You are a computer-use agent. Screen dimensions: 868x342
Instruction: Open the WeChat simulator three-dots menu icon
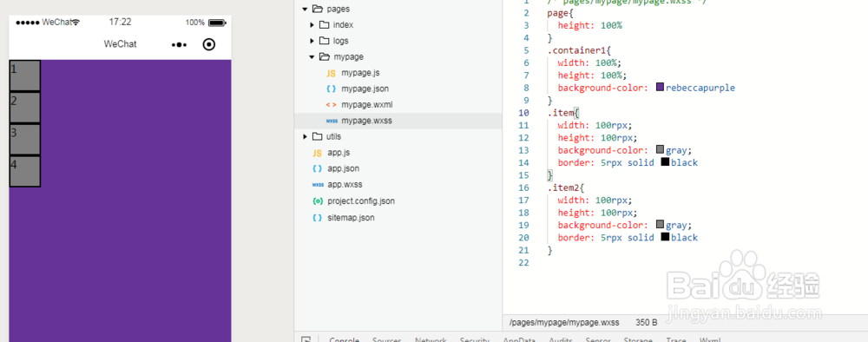179,45
